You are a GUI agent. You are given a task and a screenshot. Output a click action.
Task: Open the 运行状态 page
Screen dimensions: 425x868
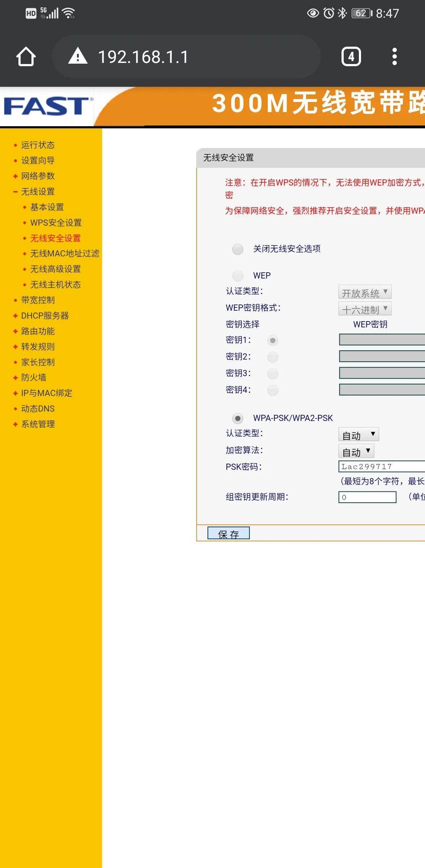click(x=38, y=145)
